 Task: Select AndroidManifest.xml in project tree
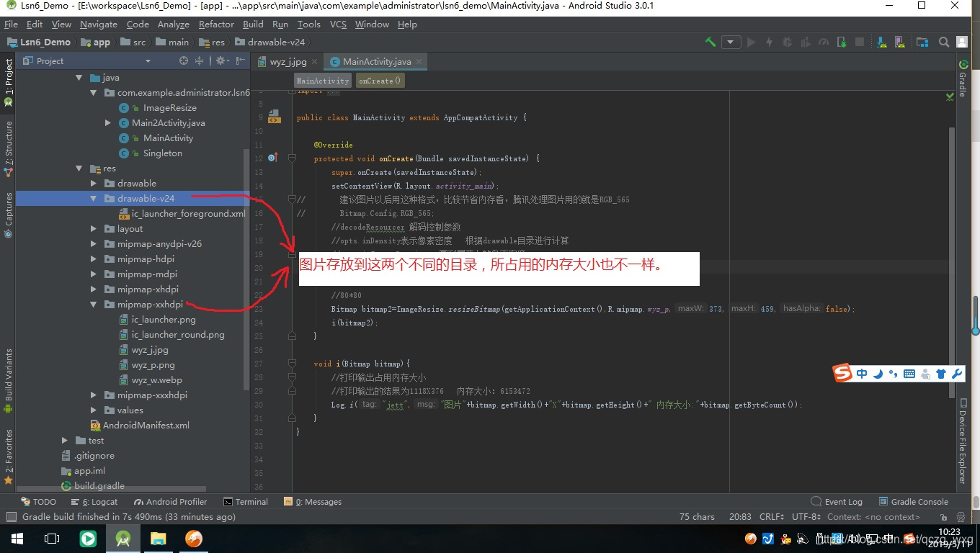pyautogui.click(x=139, y=426)
